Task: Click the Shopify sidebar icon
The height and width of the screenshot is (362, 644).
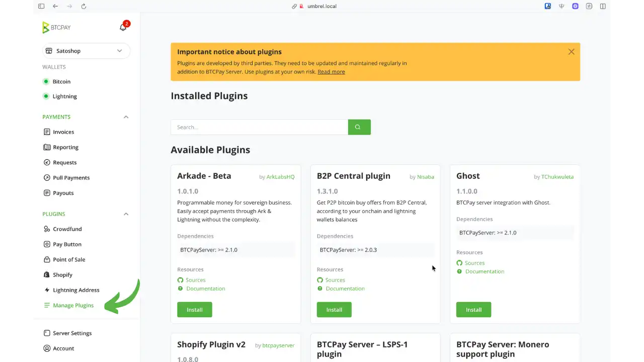Action: coord(46,275)
